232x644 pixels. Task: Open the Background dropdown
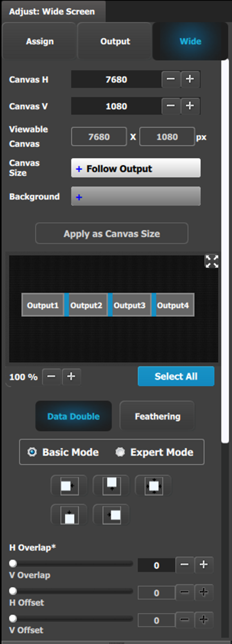tap(136, 196)
